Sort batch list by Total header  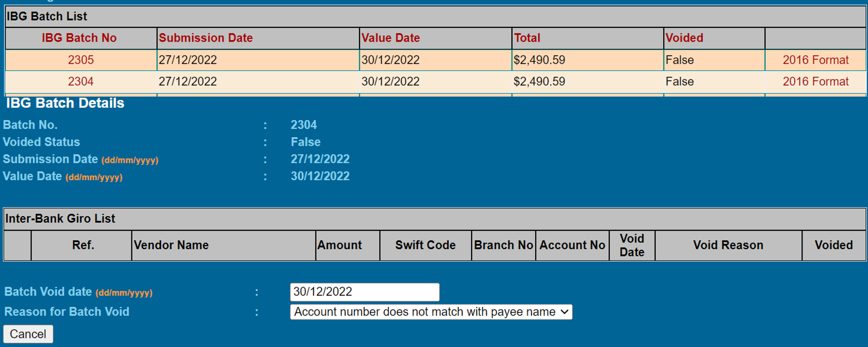pos(527,38)
